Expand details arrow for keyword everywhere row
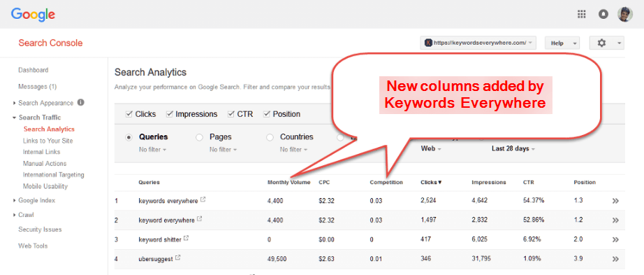This screenshot has width=644, height=275. tap(615, 220)
